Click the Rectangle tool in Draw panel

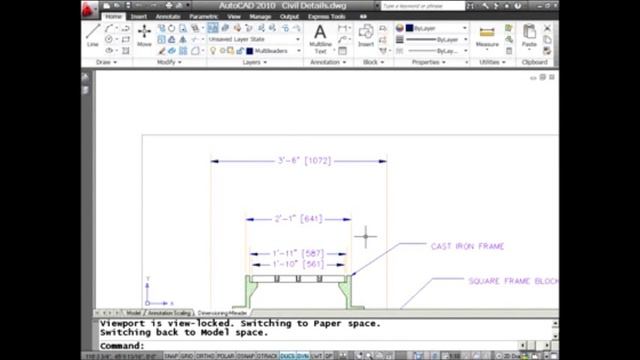(126, 40)
